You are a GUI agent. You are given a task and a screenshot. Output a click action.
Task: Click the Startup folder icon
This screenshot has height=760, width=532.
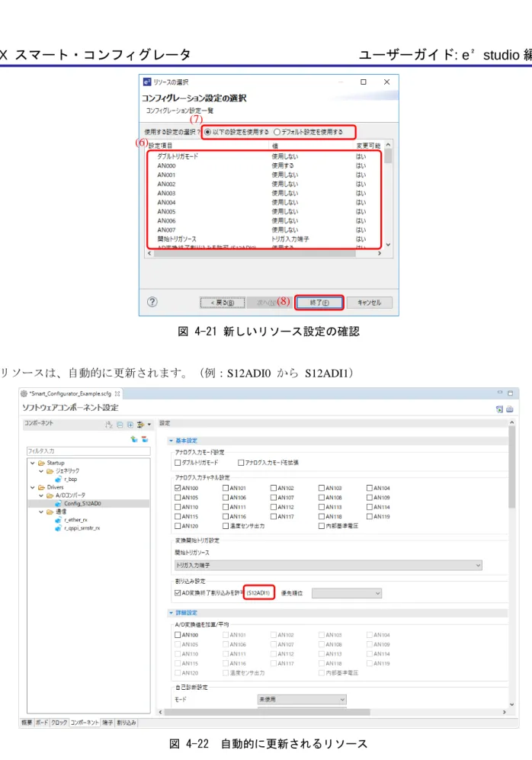(42, 463)
